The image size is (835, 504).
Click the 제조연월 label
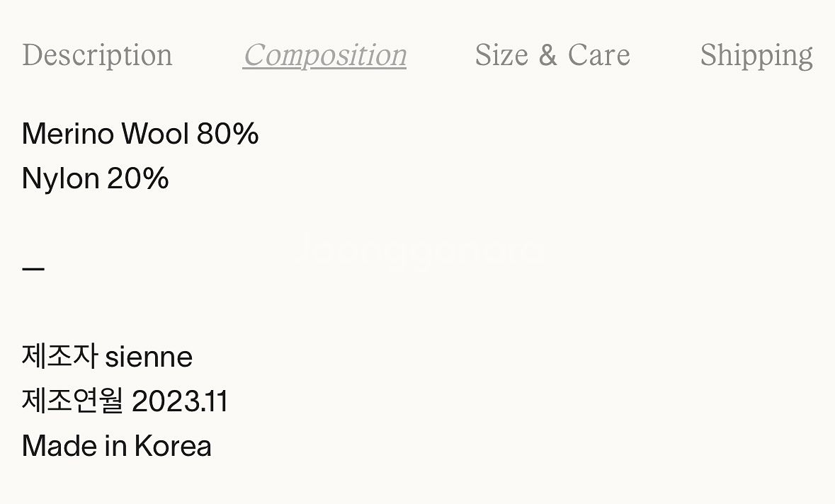[x=72, y=401]
